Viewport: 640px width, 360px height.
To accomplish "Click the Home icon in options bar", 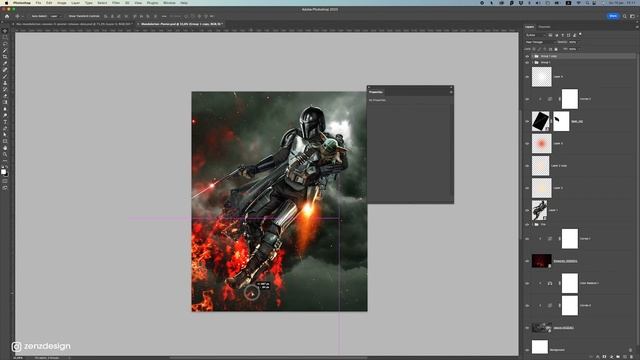I will coord(7,16).
